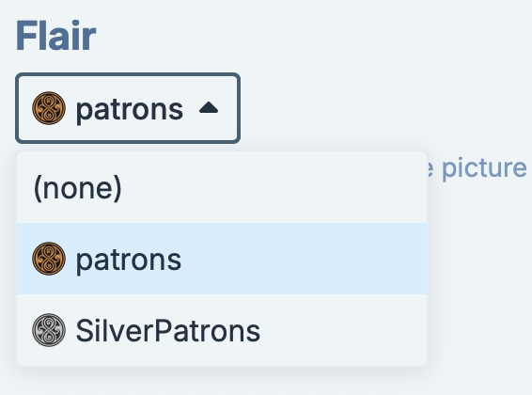532x395 pixels.
Task: Click the patrons text in the highlighted row
Action: click(x=129, y=261)
